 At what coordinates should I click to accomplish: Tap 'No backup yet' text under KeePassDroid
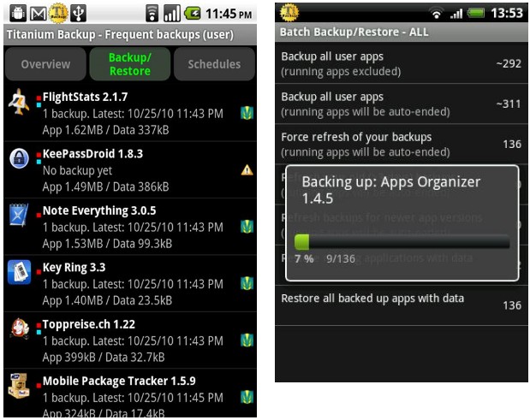point(77,170)
